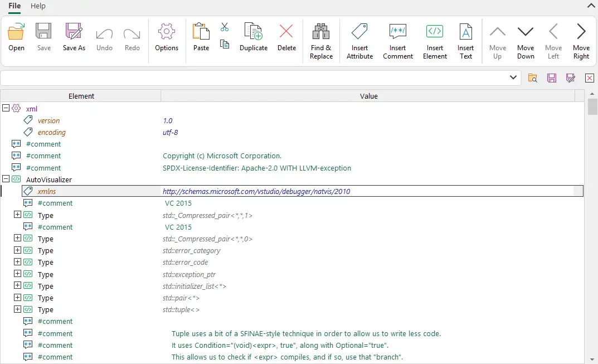Image resolution: width=598 pixels, height=364 pixels.
Task: Click the Cut scissors icon
Action: coord(225,27)
